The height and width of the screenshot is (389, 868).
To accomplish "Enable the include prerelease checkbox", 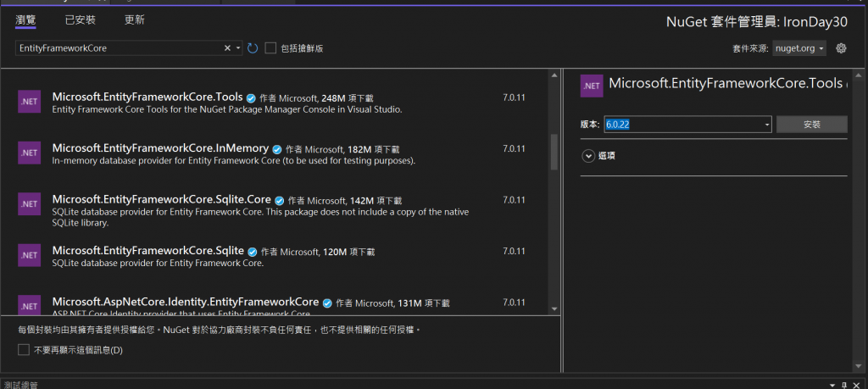I will (x=270, y=48).
